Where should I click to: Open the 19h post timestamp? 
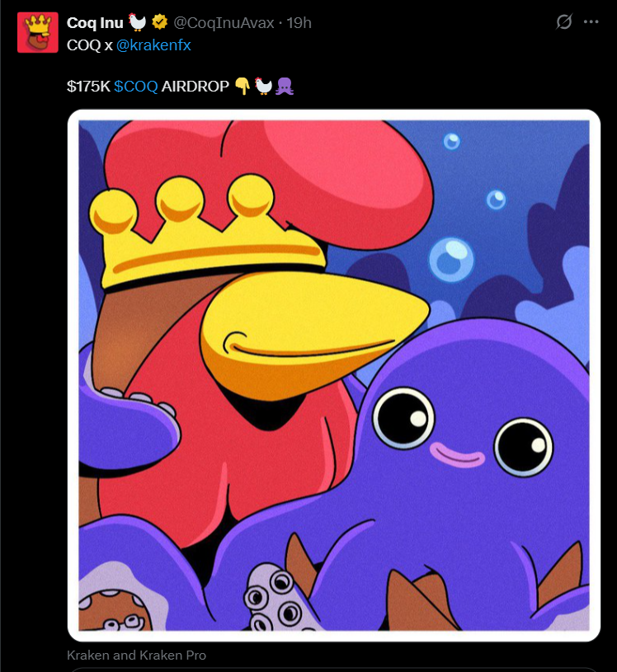[x=299, y=22]
